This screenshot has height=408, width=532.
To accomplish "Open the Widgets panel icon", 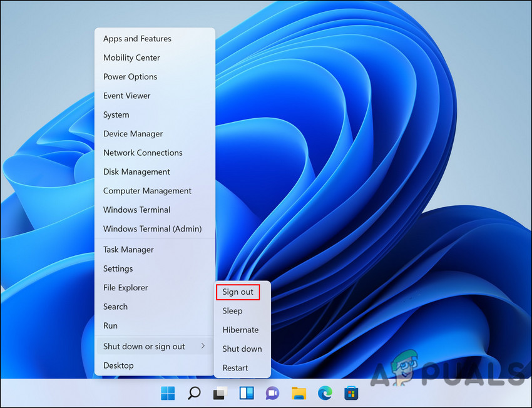I will 247,394.
